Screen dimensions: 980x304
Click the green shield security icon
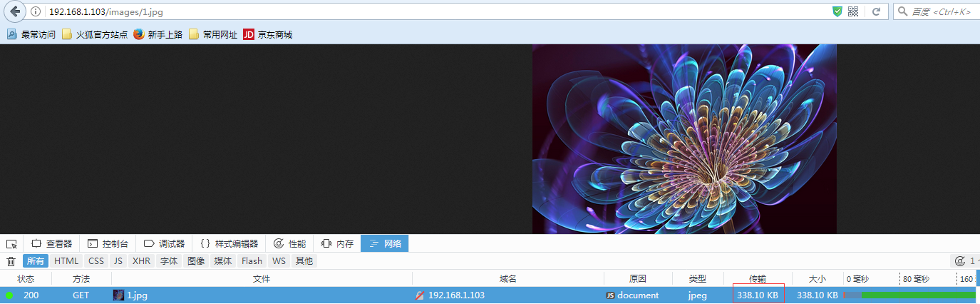pyautogui.click(x=837, y=11)
